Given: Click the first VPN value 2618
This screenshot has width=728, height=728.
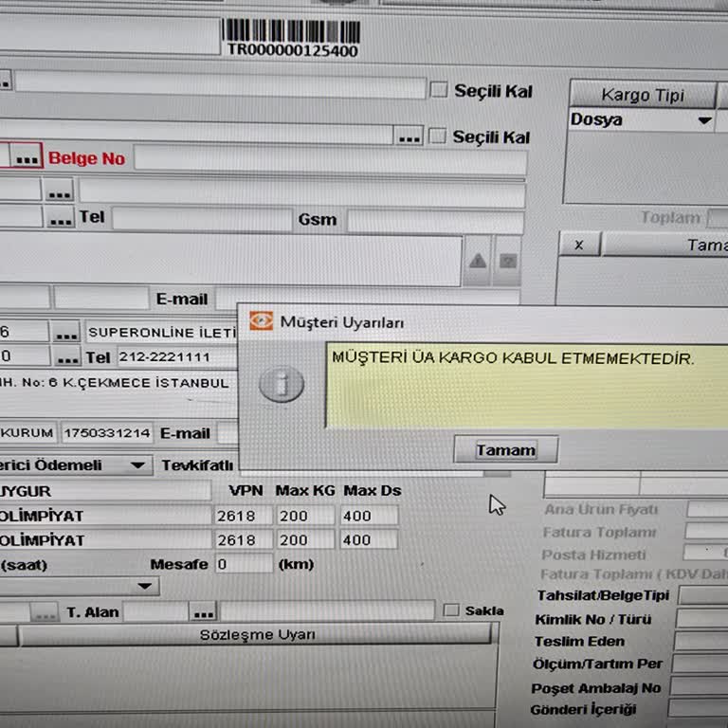Looking at the screenshot, I should coord(244,516).
